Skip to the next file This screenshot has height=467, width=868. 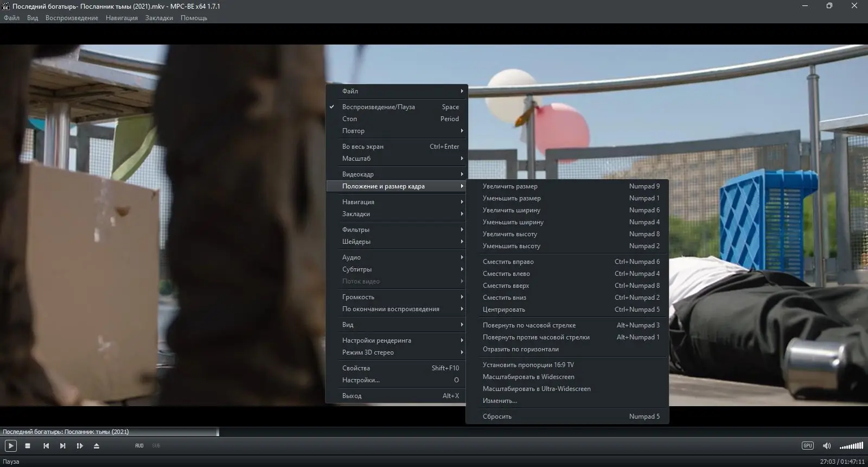click(63, 446)
